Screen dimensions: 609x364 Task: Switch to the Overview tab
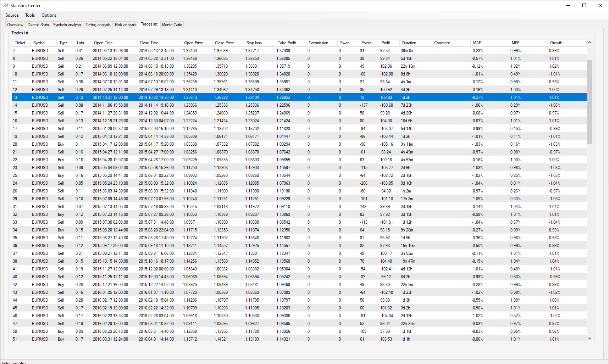(x=15, y=25)
